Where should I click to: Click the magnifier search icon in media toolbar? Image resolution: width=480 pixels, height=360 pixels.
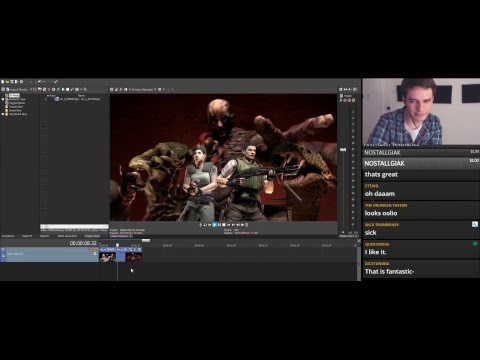point(85,89)
